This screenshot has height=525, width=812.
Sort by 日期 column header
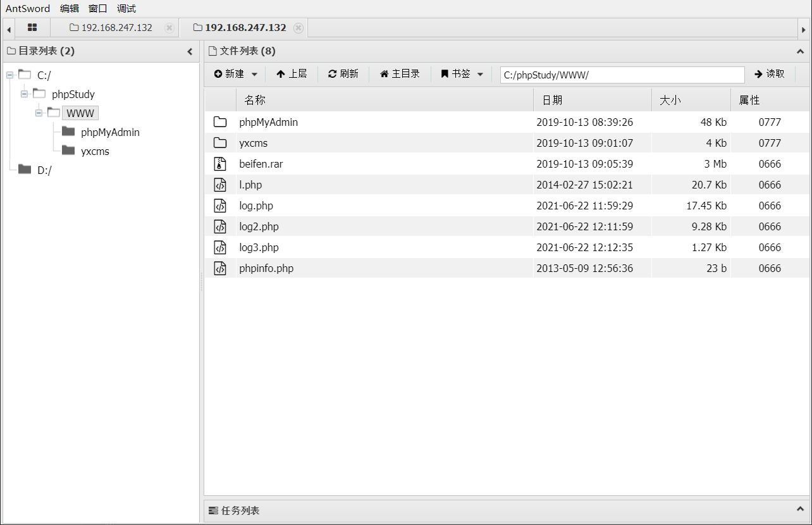[x=593, y=100]
